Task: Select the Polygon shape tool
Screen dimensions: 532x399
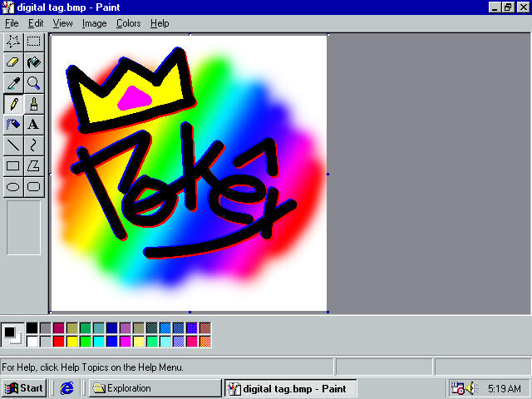Action: pyautogui.click(x=33, y=165)
